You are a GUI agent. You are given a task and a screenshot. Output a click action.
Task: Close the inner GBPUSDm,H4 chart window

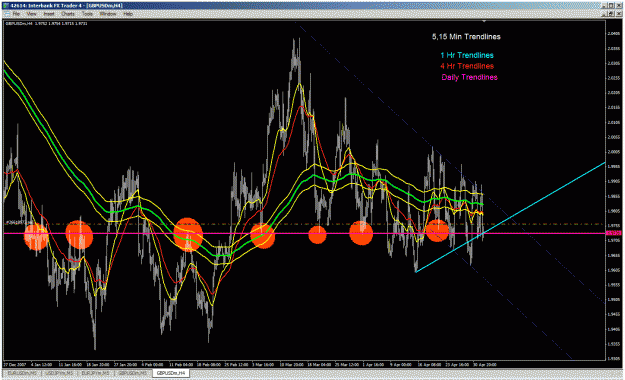point(618,14)
